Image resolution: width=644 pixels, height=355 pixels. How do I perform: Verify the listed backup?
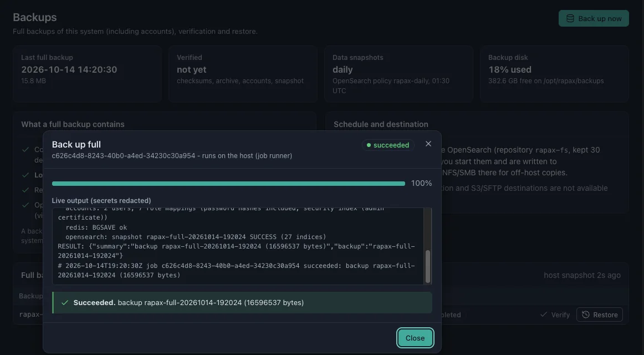click(555, 315)
